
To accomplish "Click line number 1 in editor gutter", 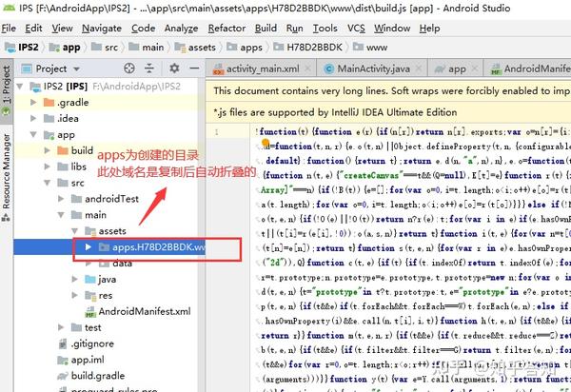I will coord(216,131).
